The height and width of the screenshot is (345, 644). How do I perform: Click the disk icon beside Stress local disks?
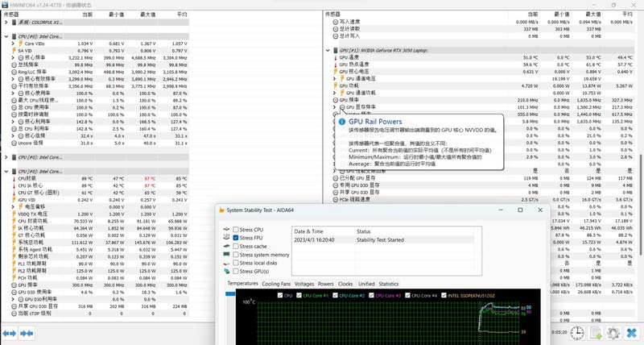tap(226, 263)
